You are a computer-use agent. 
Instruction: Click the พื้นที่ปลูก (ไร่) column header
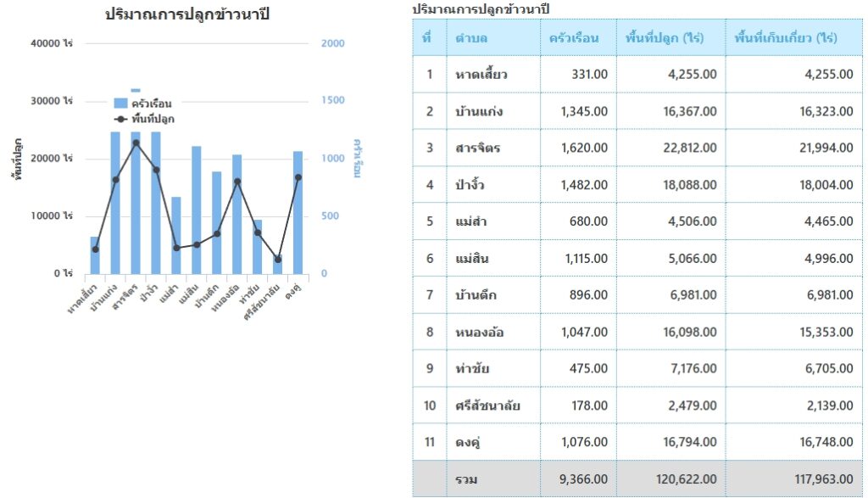point(670,38)
